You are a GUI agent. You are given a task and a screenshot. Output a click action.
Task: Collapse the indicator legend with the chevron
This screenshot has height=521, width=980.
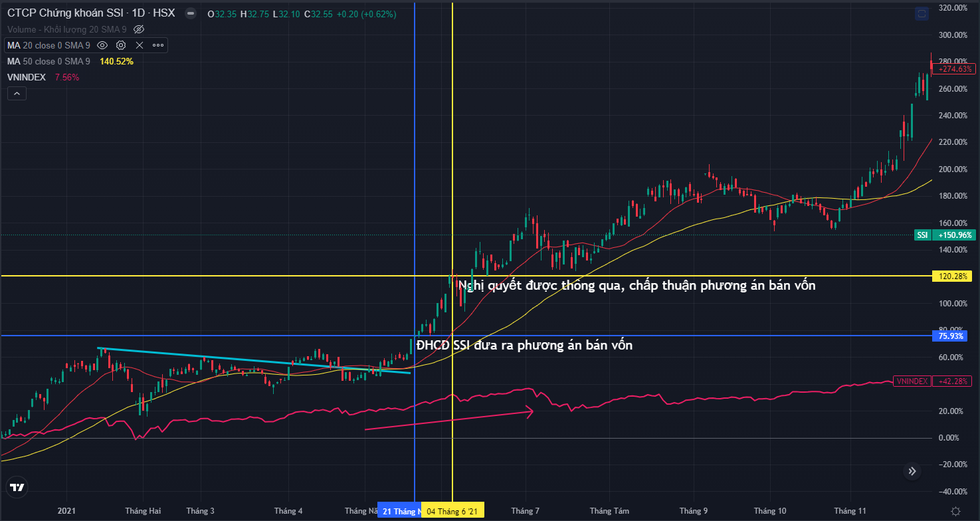point(17,94)
